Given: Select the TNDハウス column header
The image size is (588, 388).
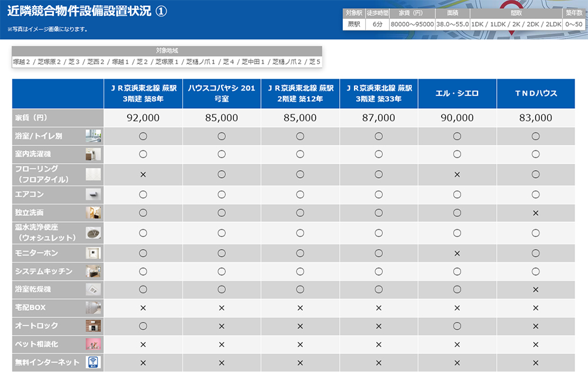Looking at the screenshot, I should (x=536, y=93).
